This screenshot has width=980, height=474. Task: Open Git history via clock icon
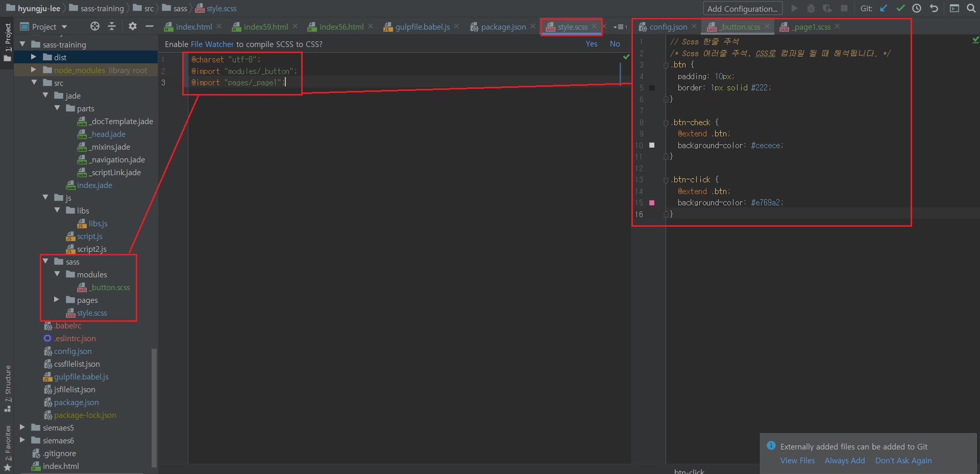(917, 8)
